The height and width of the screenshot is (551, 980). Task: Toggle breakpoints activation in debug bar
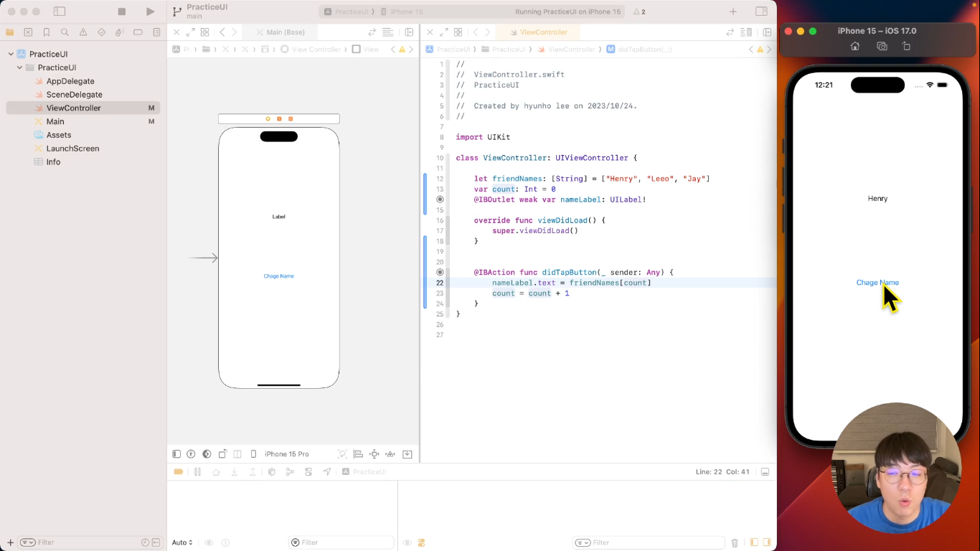coord(179,471)
